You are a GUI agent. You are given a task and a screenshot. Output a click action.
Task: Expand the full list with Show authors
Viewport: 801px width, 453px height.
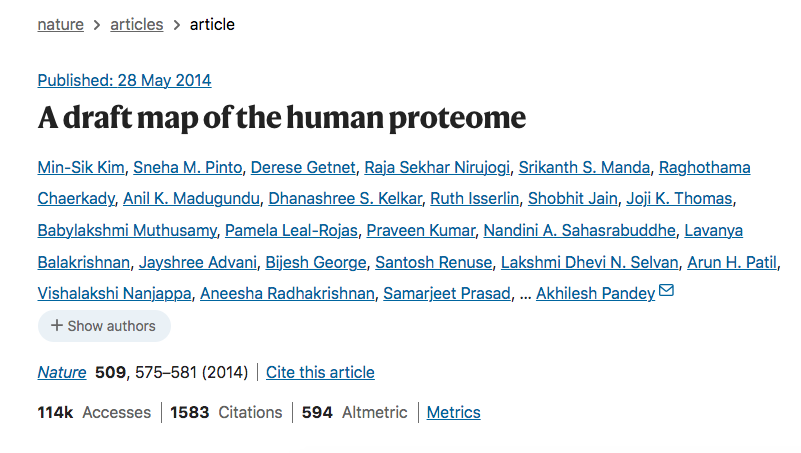[104, 326]
